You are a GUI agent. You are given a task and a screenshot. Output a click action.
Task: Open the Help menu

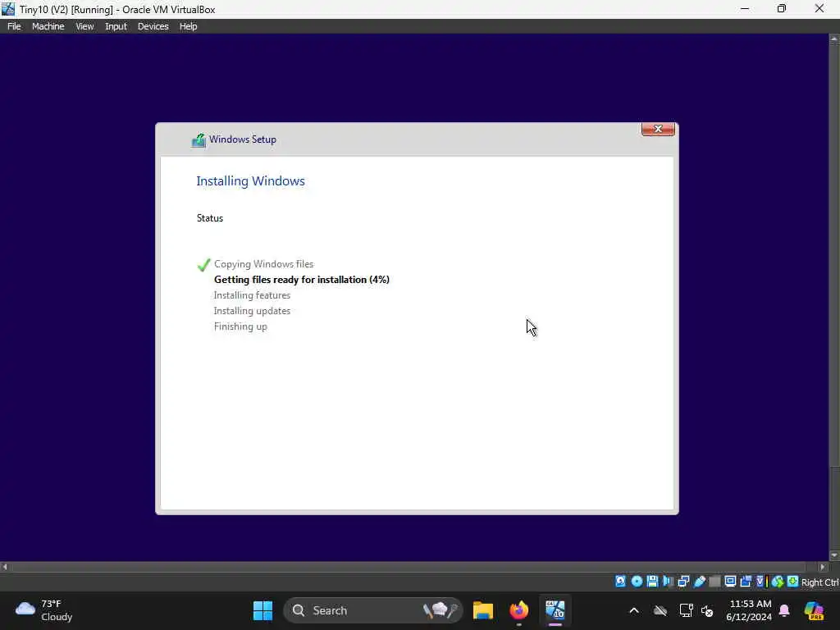tap(188, 26)
